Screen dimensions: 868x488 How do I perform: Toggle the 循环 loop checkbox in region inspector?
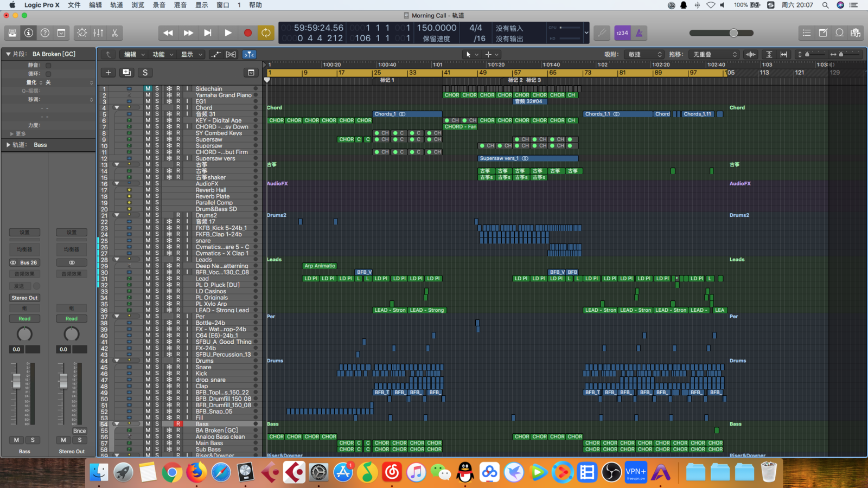(x=48, y=74)
